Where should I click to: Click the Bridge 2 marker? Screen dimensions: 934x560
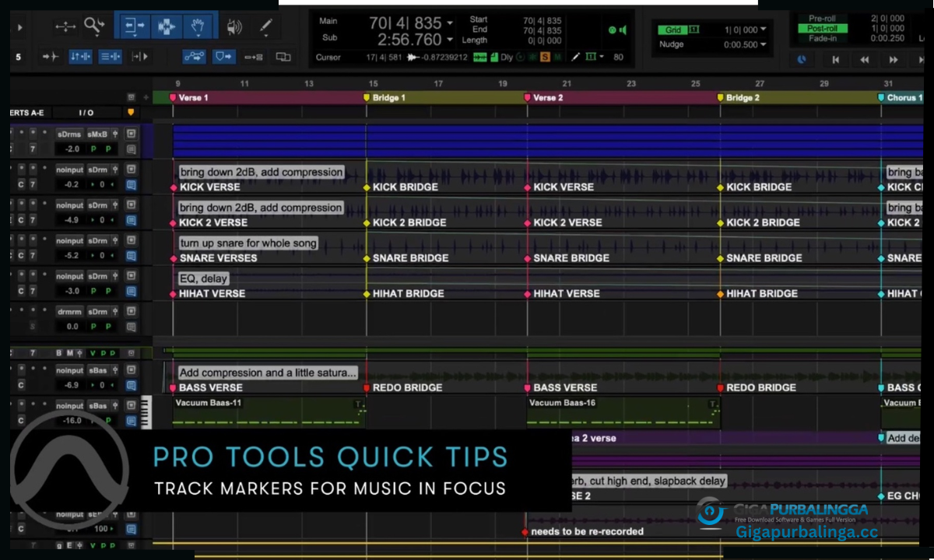(739, 98)
